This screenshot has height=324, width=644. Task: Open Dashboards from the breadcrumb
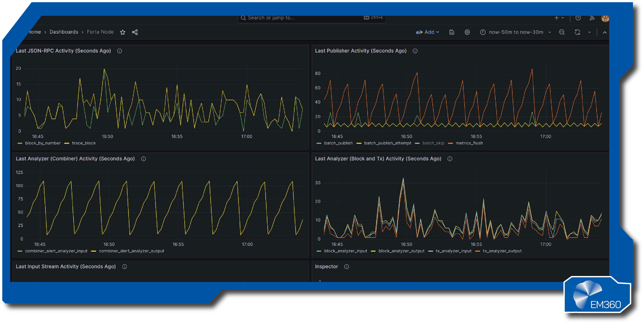point(64,32)
